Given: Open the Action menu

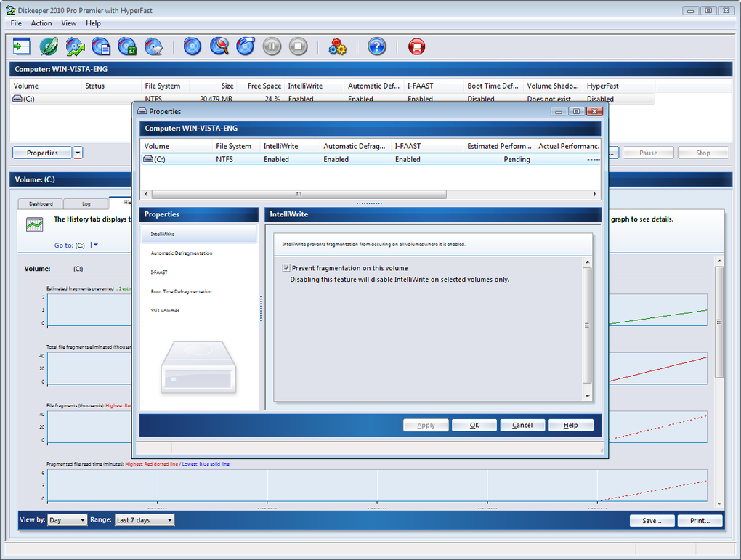Looking at the screenshot, I should pyautogui.click(x=41, y=23).
